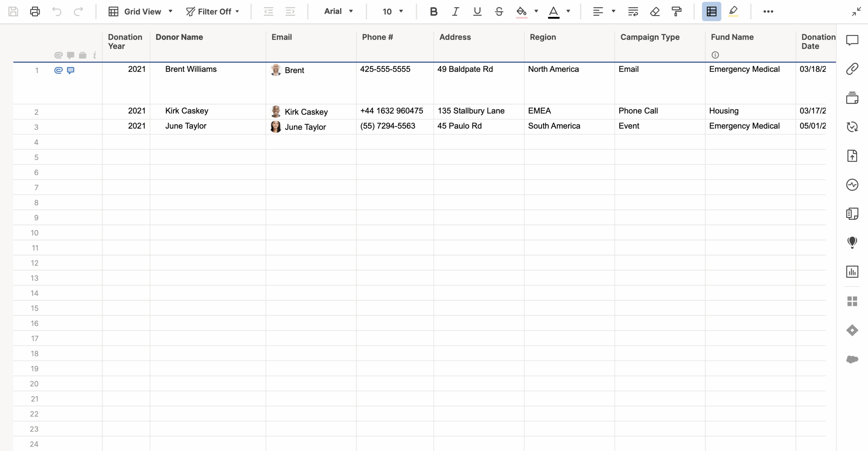Open the Conversations panel
The image size is (868, 451).
click(x=852, y=40)
